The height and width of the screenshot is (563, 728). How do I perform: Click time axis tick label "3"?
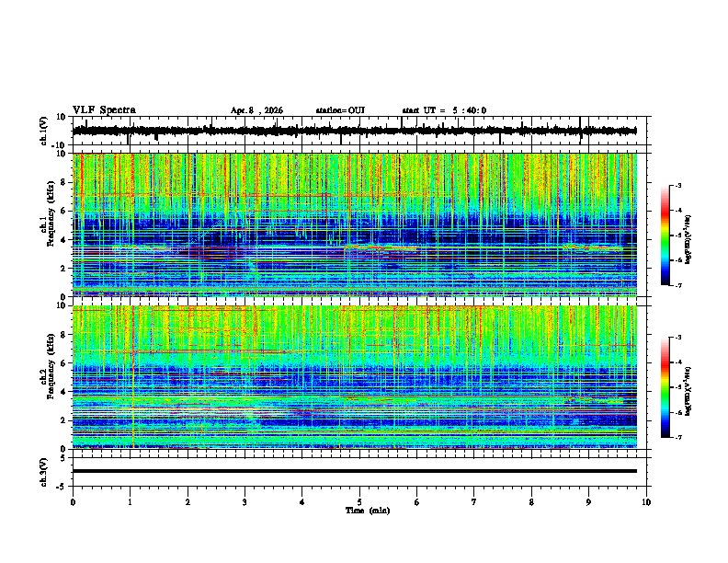pos(245,502)
